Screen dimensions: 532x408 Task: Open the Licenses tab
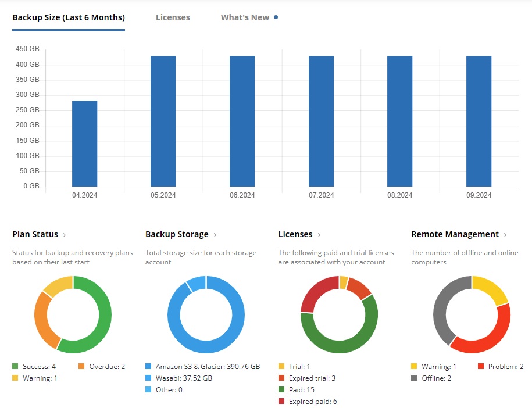point(173,17)
